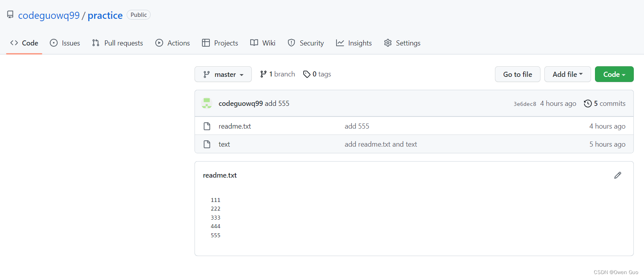Click the Insights graph icon
644x278 pixels.
tap(340, 43)
